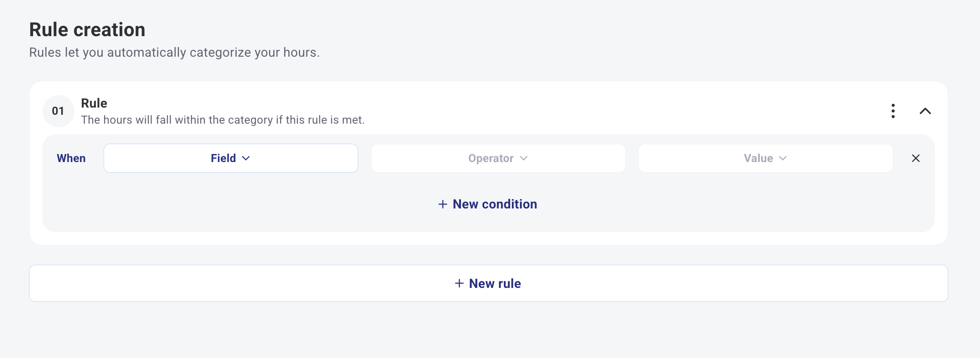Open the Value dropdown
This screenshot has height=358, width=980.
pyautogui.click(x=765, y=158)
